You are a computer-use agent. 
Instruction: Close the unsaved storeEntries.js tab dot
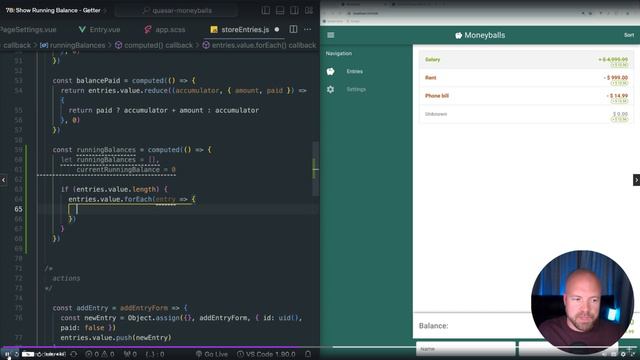click(x=277, y=29)
